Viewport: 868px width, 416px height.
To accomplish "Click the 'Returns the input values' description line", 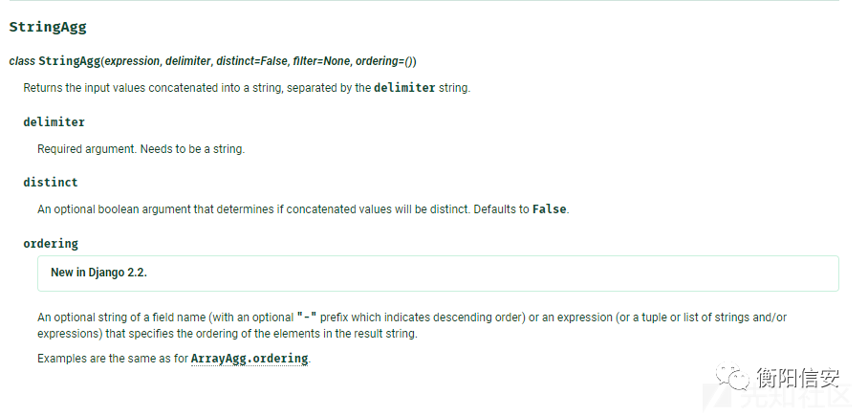I will point(247,88).
